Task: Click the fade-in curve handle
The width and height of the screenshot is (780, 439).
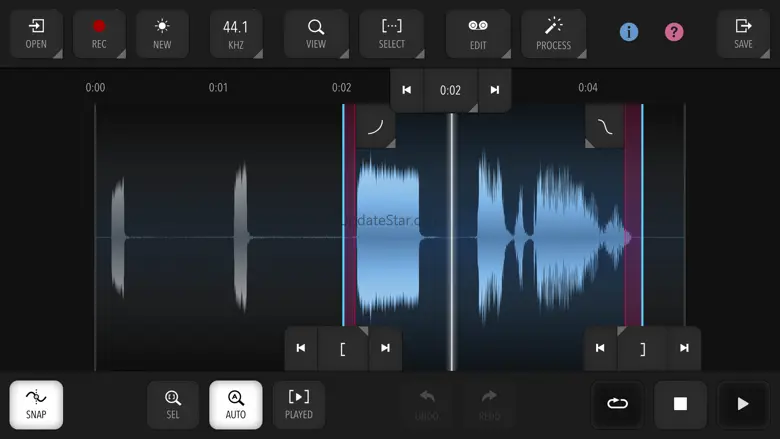Action: (375, 127)
